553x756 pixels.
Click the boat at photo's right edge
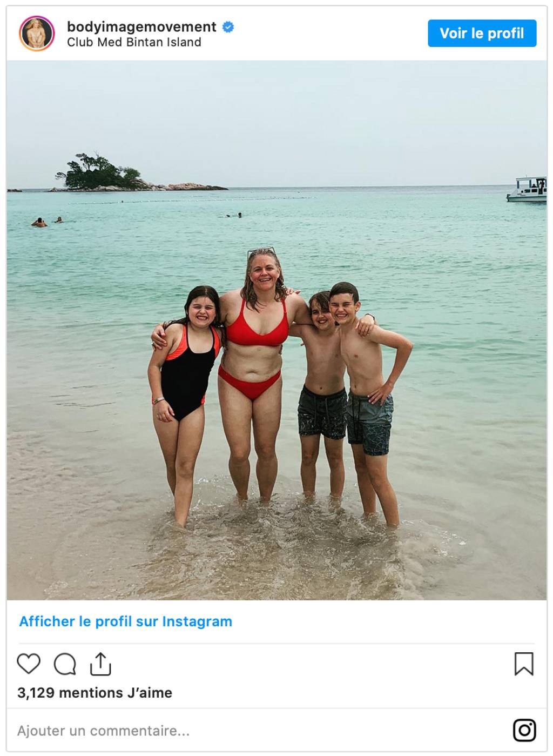pyautogui.click(x=527, y=189)
